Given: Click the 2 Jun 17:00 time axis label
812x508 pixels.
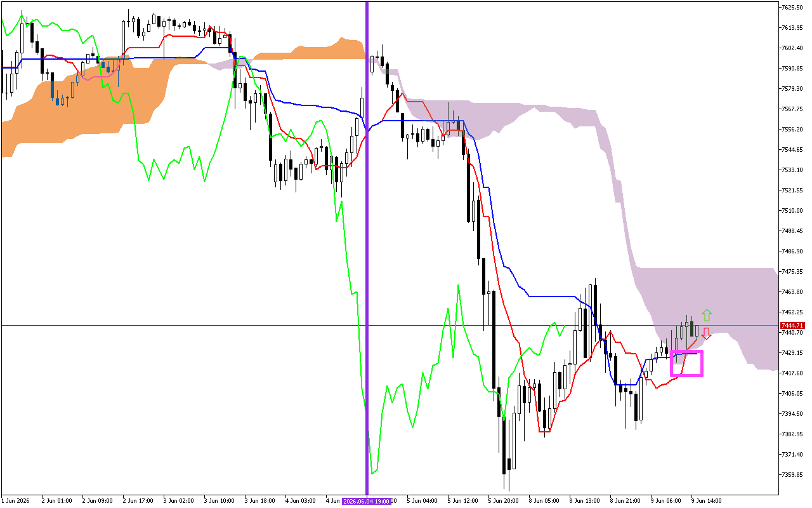Looking at the screenshot, I should click(138, 501).
